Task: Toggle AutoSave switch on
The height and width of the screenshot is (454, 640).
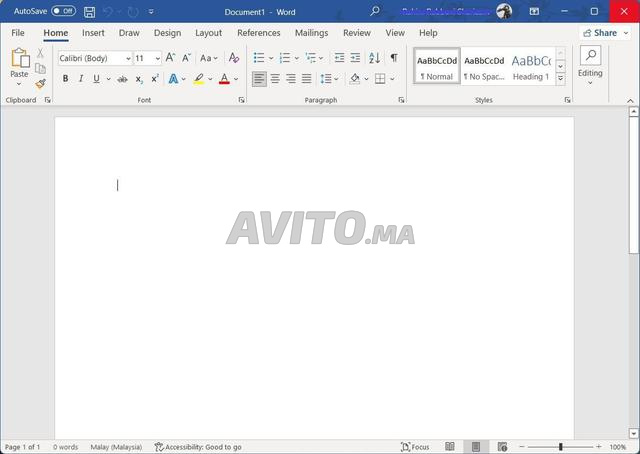Action: coord(64,11)
